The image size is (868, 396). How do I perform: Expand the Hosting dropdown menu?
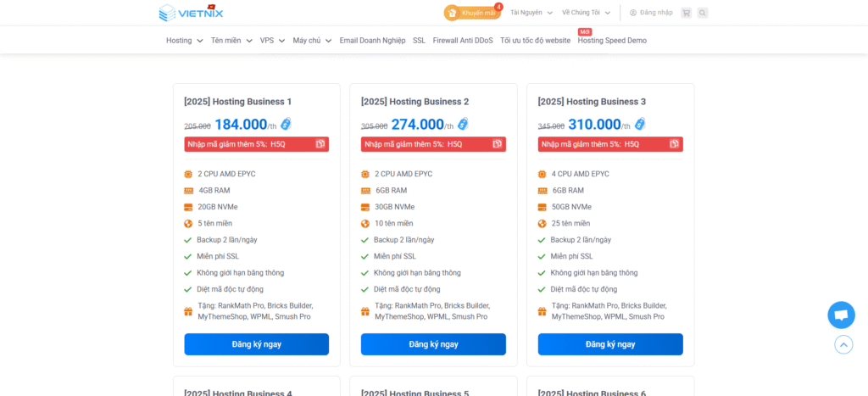click(x=184, y=41)
